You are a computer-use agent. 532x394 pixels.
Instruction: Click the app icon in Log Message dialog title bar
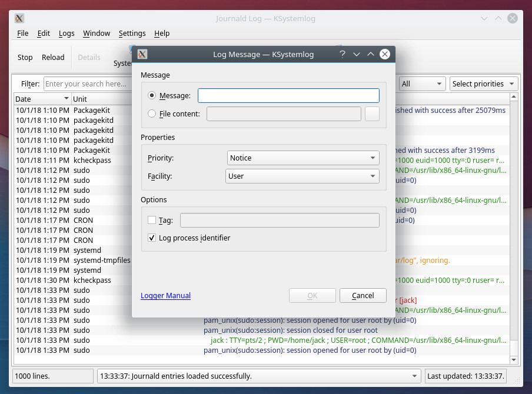point(142,54)
